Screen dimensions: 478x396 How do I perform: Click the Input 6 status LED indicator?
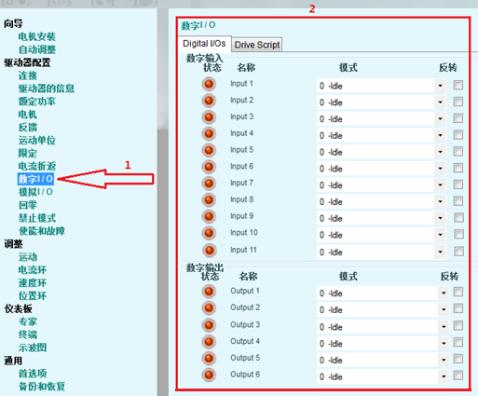(x=209, y=167)
